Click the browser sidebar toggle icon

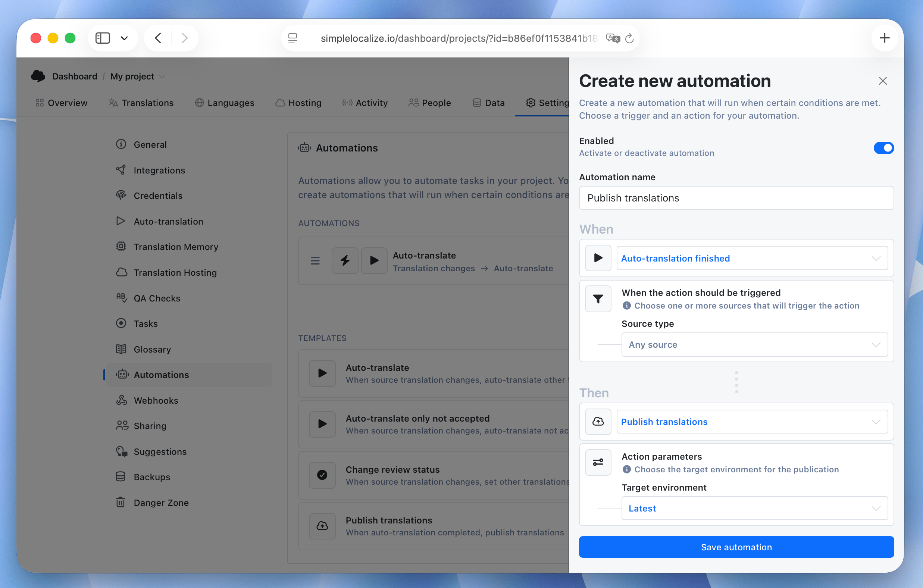tap(102, 38)
